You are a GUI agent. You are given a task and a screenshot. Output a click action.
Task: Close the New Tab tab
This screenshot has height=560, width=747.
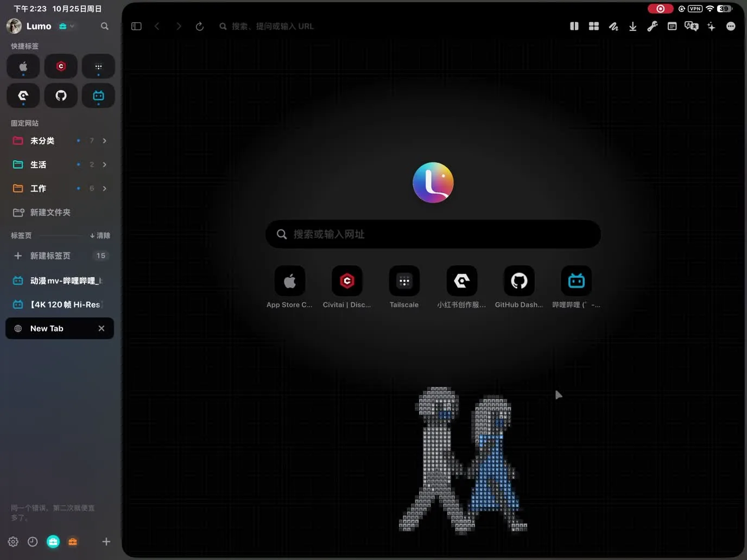coord(102,328)
